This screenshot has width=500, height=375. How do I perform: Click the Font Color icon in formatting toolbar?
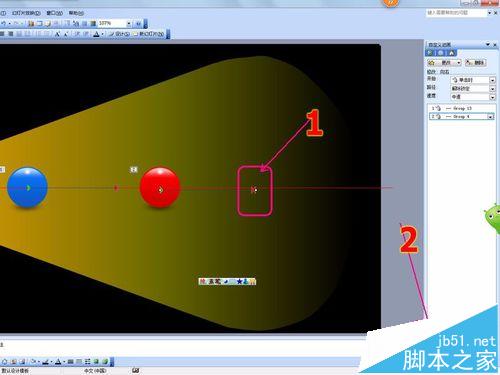pyautogui.click(x=96, y=34)
